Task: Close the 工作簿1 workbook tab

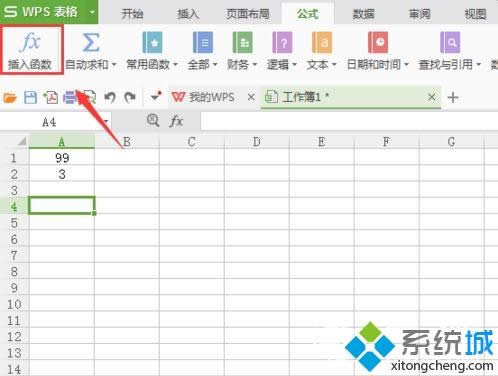Action: coord(431,97)
